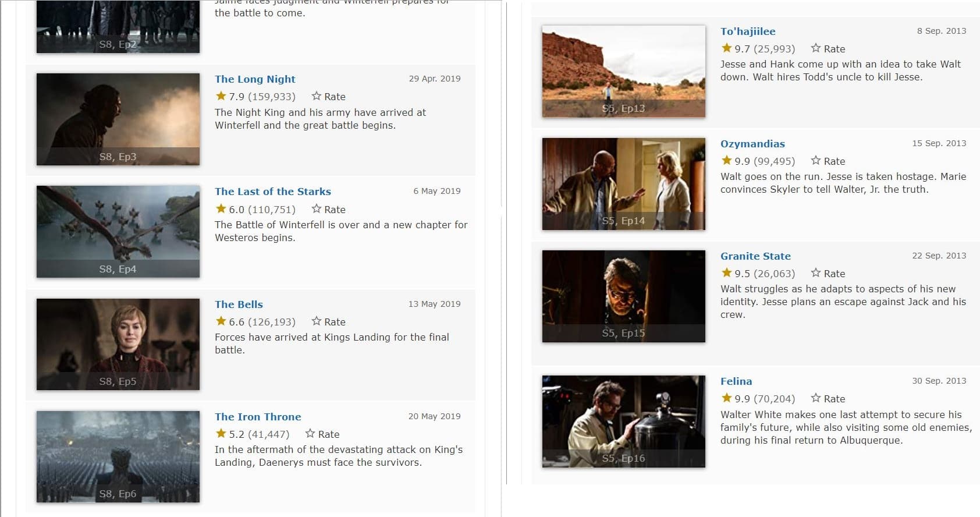Screen dimensions: 980x517
Task: Click the S5, Ep13 desert thumbnail
Action: (624, 71)
